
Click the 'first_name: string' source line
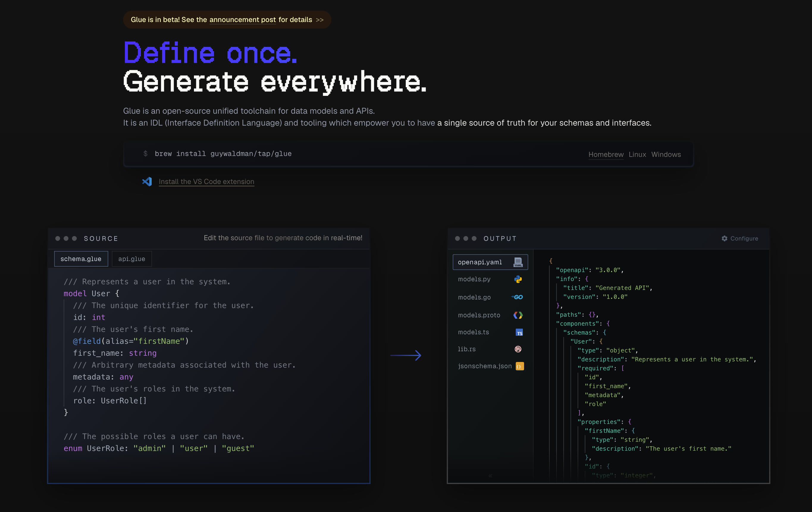(x=115, y=353)
